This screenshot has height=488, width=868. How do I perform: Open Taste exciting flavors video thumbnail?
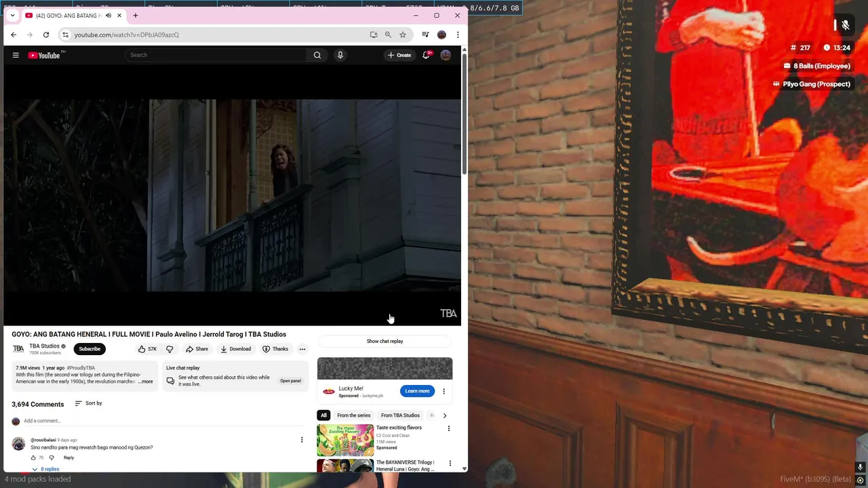click(x=345, y=440)
